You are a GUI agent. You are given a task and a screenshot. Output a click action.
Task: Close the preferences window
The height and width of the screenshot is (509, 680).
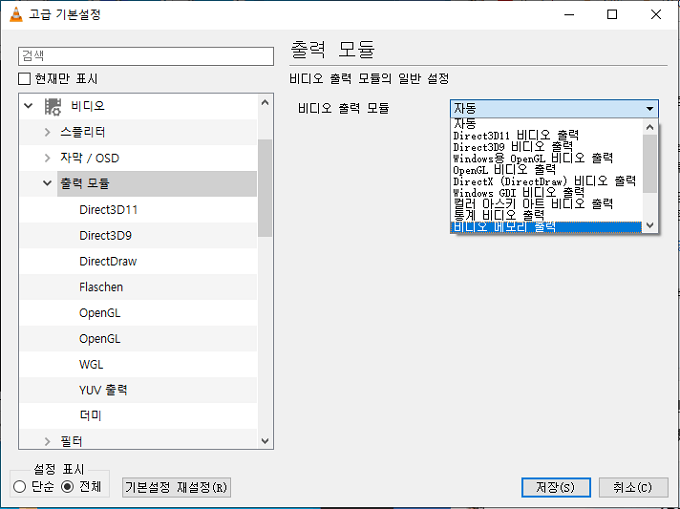[x=656, y=15]
